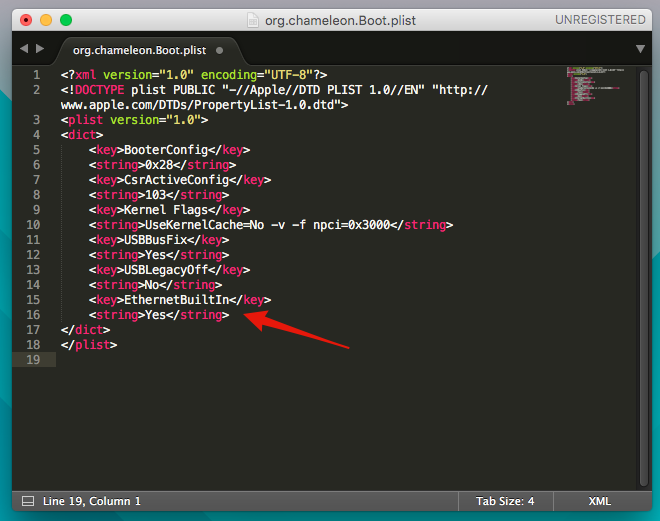This screenshot has height=521, width=660.
Task: Click the closing plist tag
Action: tap(89, 345)
